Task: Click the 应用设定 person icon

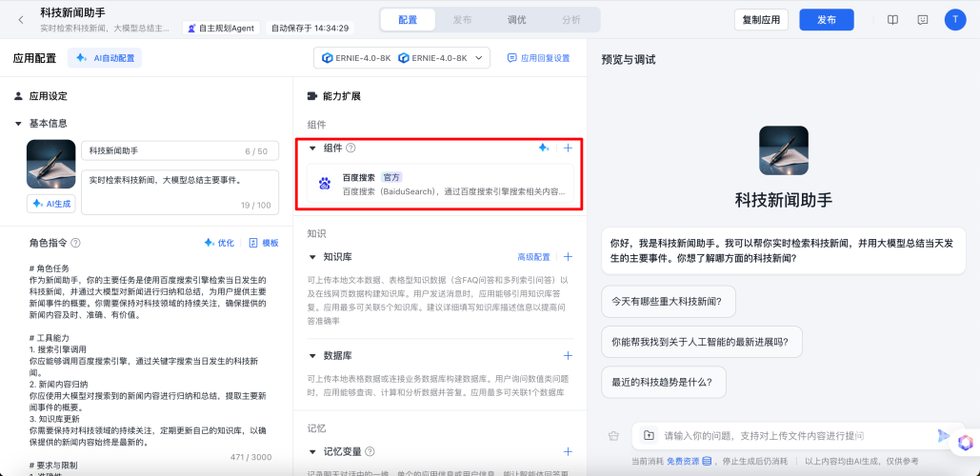Action: click(x=18, y=96)
